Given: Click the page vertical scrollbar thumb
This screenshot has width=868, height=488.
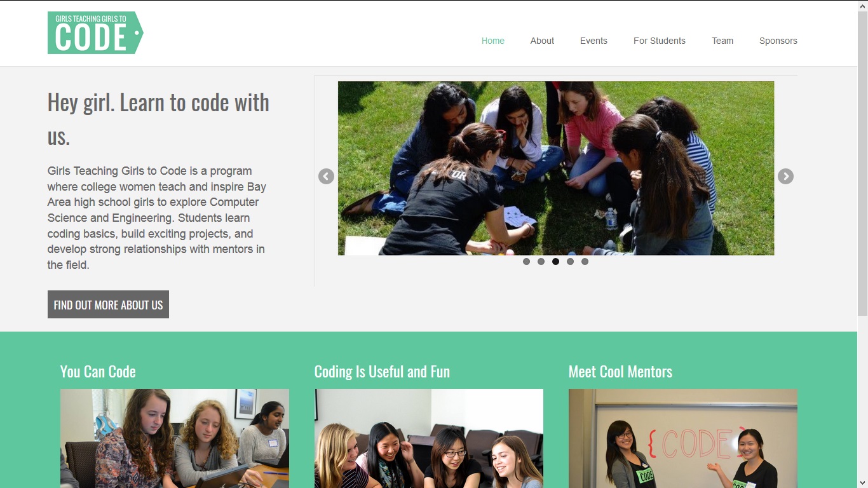Looking at the screenshot, I should [862, 163].
